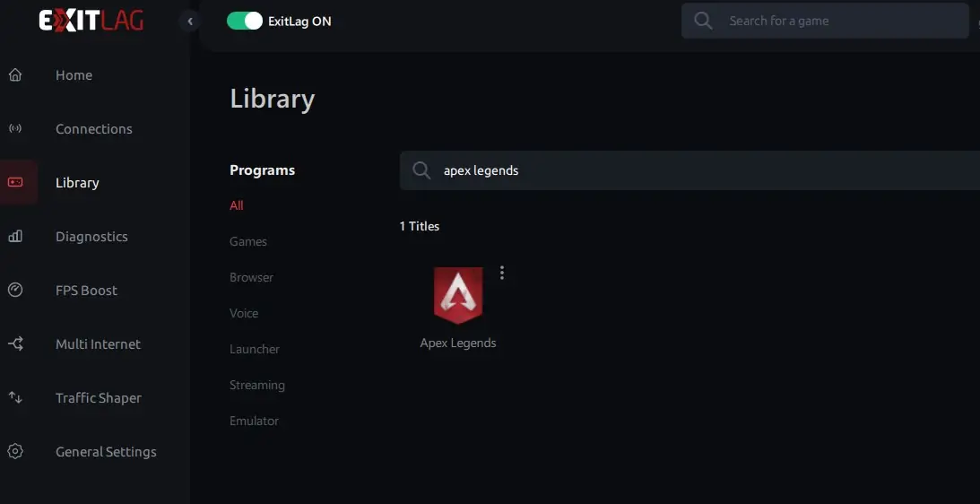Image resolution: width=980 pixels, height=504 pixels.
Task: Open the Home page
Action: point(74,75)
